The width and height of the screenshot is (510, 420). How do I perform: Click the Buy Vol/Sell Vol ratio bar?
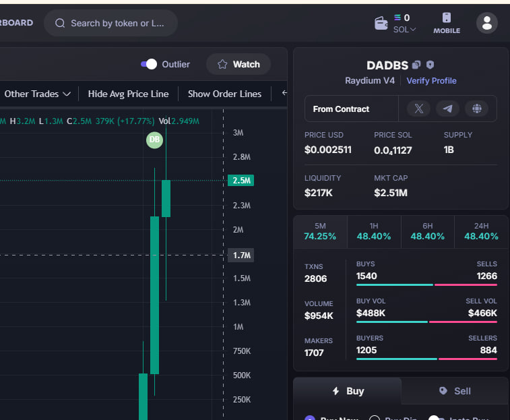pos(426,322)
